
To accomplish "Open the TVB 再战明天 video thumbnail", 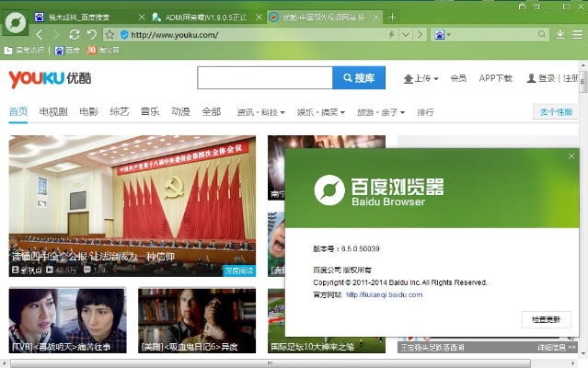I will point(67,320).
